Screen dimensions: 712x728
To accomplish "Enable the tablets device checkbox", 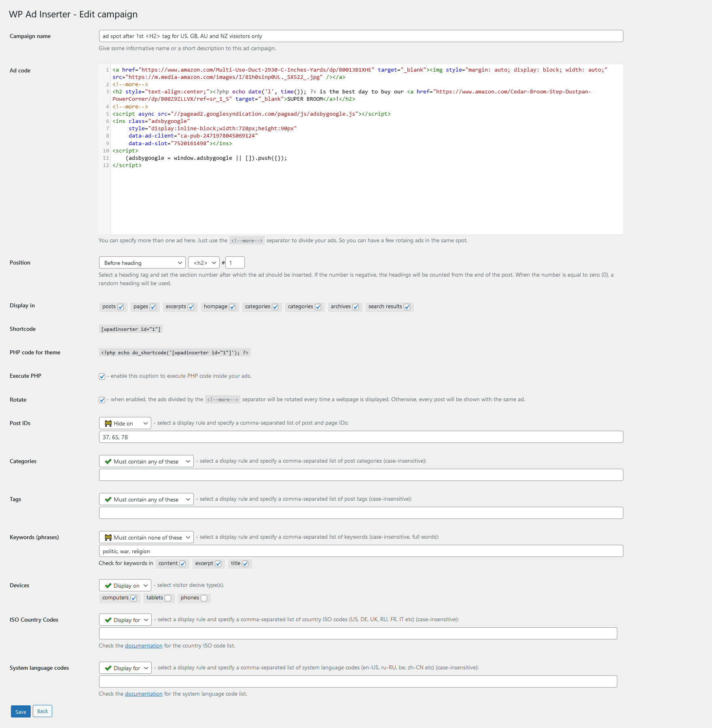I will click(168, 598).
